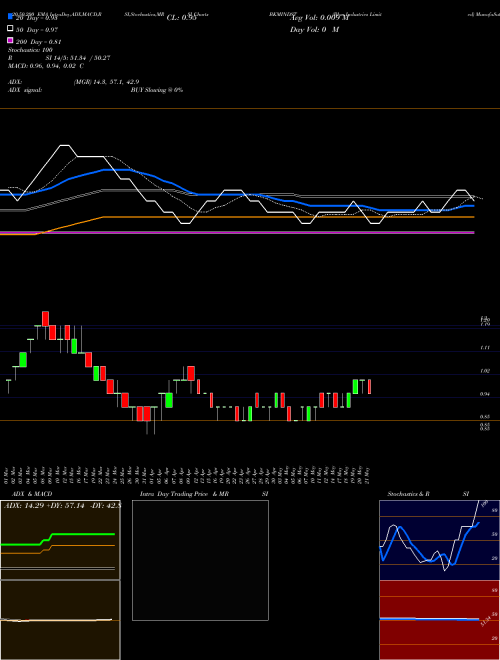
Task: Click the ADX values '14.3, 57.1, 42.9'
Action: click(118, 82)
